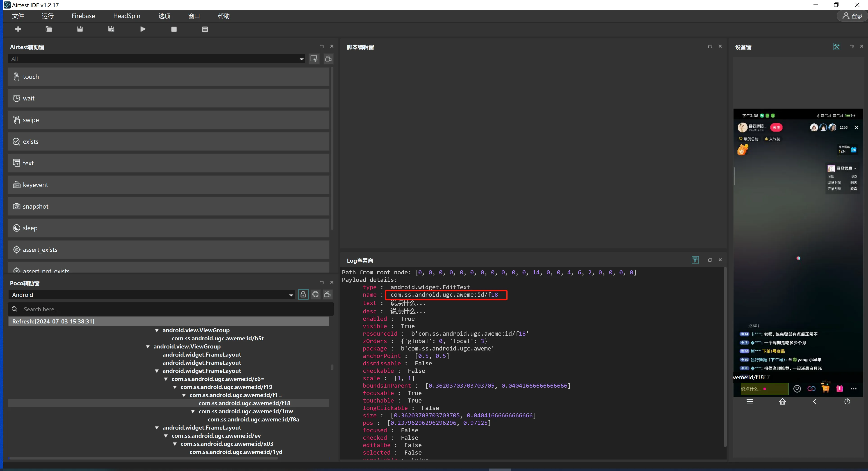Tap the 说点什么 comment field on device
Image resolution: width=868 pixels, height=471 pixels.
[x=764, y=389]
